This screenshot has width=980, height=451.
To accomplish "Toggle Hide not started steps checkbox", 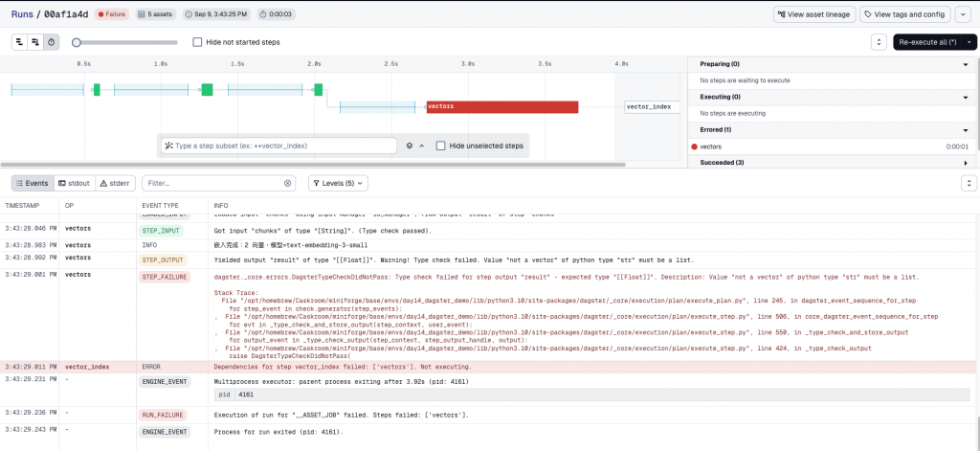I will coord(197,42).
